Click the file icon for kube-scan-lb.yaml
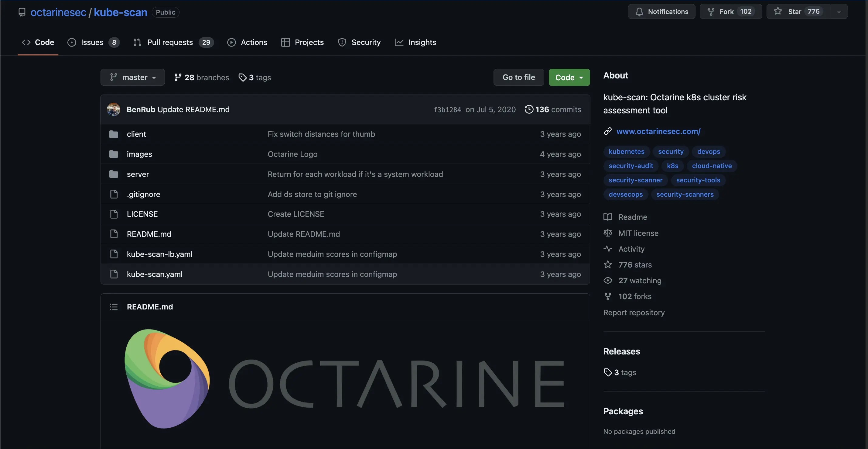This screenshot has width=868, height=449. [x=114, y=254]
